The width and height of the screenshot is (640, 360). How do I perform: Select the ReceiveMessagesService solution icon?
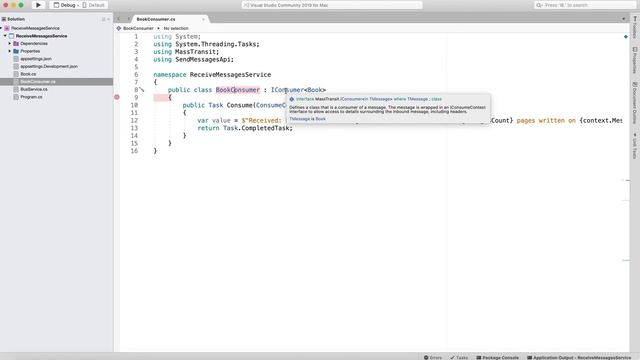click(x=7, y=28)
